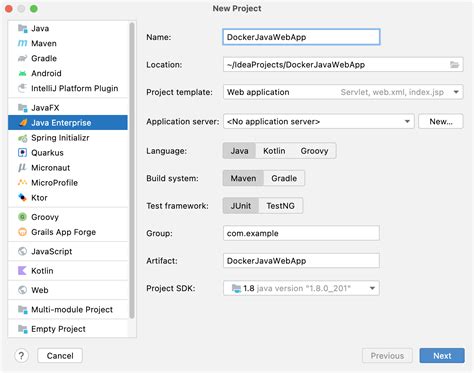Viewport: 474px width, 373px height.
Task: Select Maven in the project type list
Action: (x=68, y=44)
